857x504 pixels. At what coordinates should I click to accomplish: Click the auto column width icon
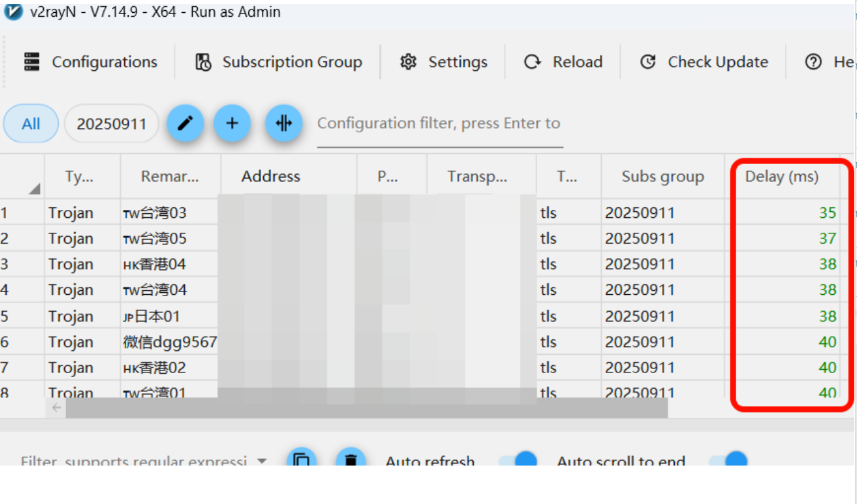pos(284,123)
